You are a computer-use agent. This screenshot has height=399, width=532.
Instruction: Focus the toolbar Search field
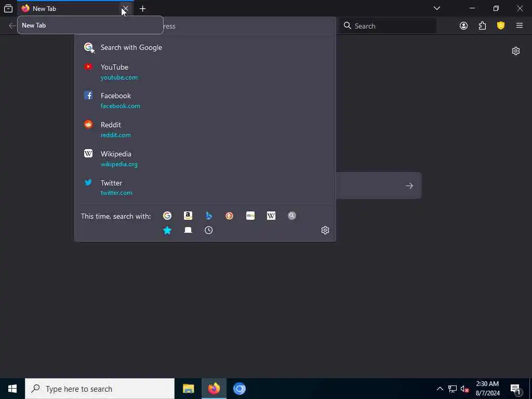[x=388, y=26]
